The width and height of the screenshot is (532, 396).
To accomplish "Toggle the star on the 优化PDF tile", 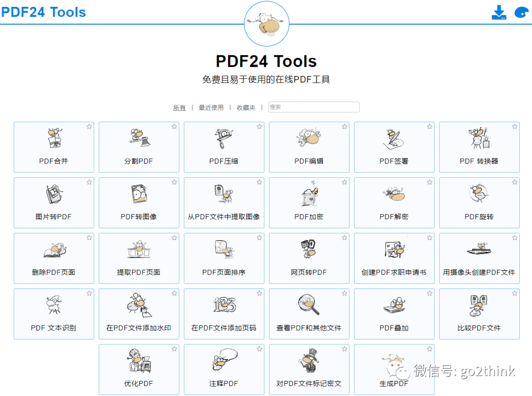I will coord(174,349).
